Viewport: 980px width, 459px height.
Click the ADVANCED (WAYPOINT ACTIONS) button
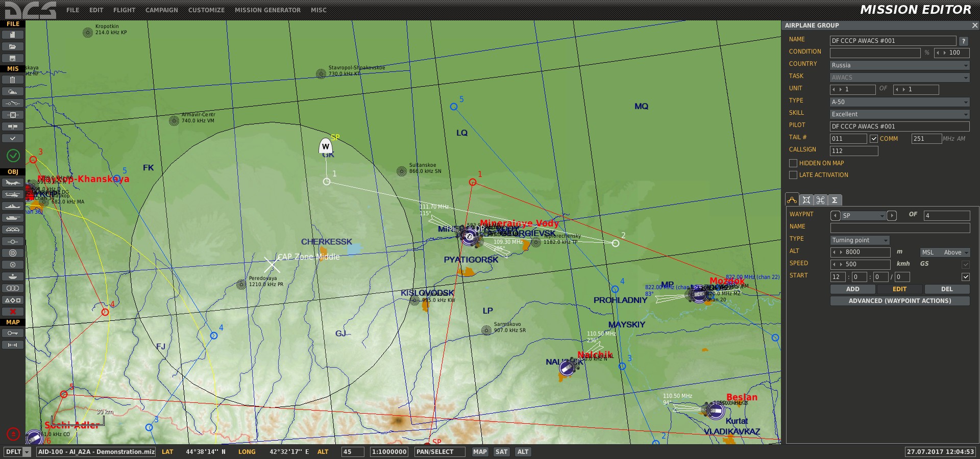click(x=899, y=301)
